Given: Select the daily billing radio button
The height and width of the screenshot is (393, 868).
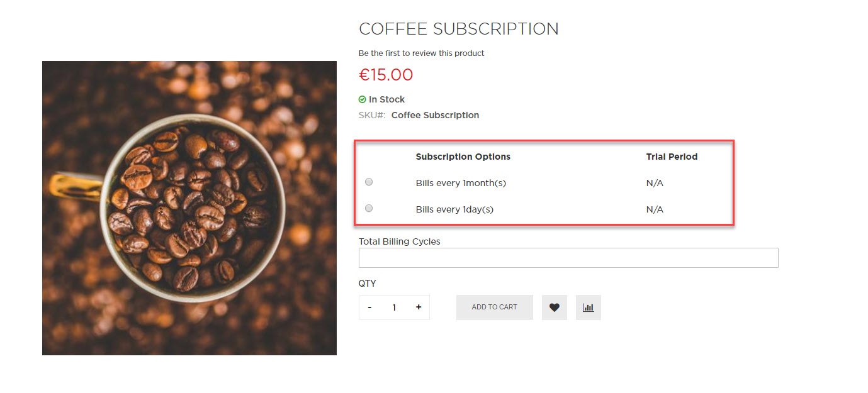Looking at the screenshot, I should 369,208.
